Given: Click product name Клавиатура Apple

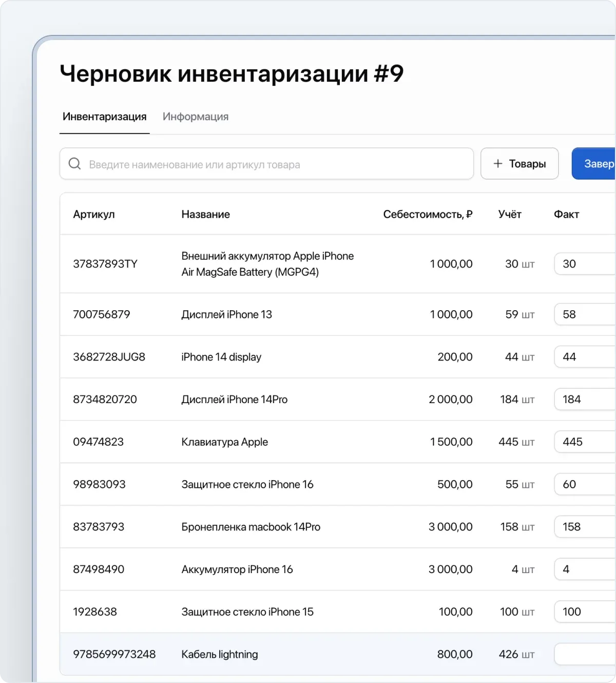Looking at the screenshot, I should [224, 442].
